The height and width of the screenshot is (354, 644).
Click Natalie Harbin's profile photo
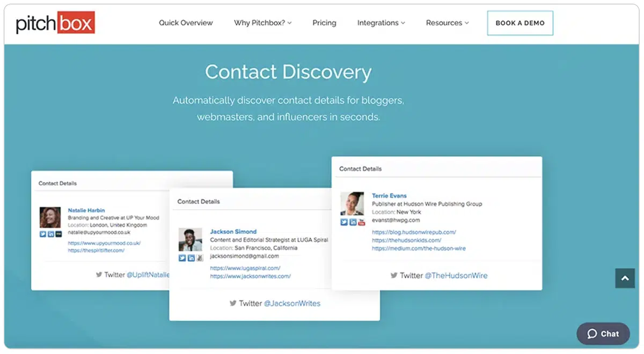coord(50,218)
